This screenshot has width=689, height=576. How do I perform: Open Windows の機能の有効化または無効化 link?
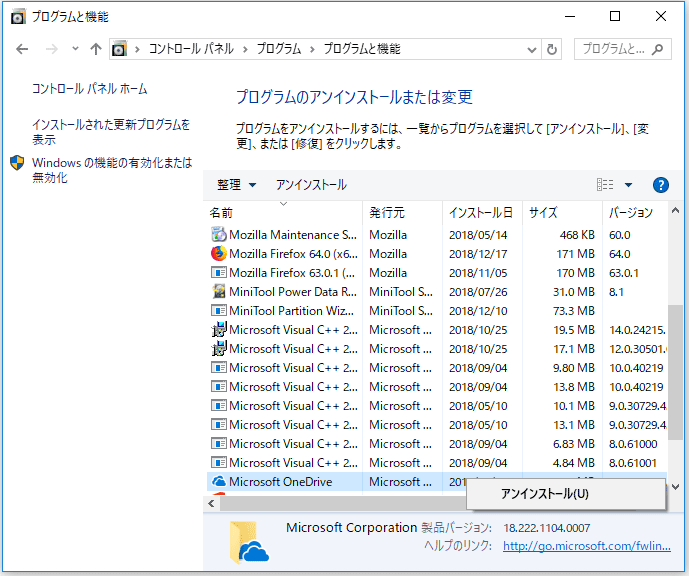click(x=112, y=170)
